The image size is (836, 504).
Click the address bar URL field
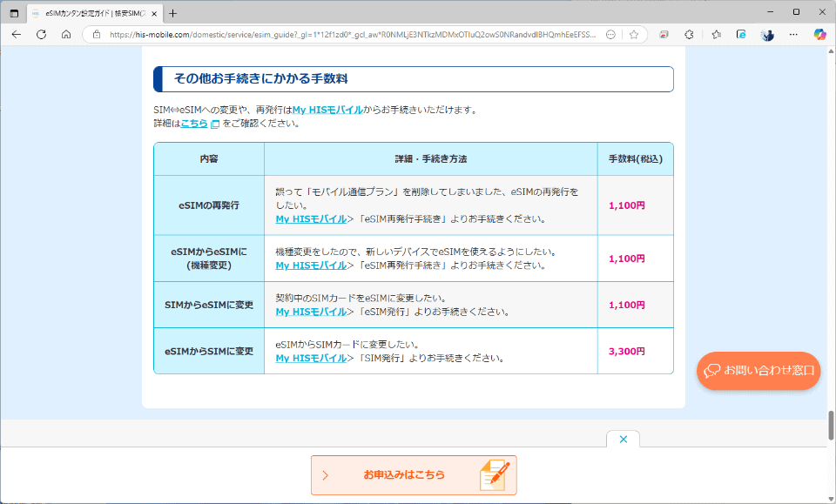click(352, 35)
